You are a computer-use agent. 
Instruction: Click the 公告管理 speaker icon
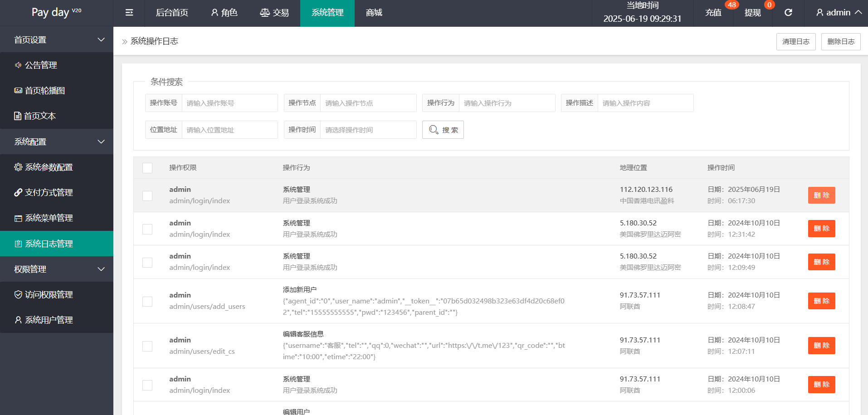pyautogui.click(x=18, y=65)
